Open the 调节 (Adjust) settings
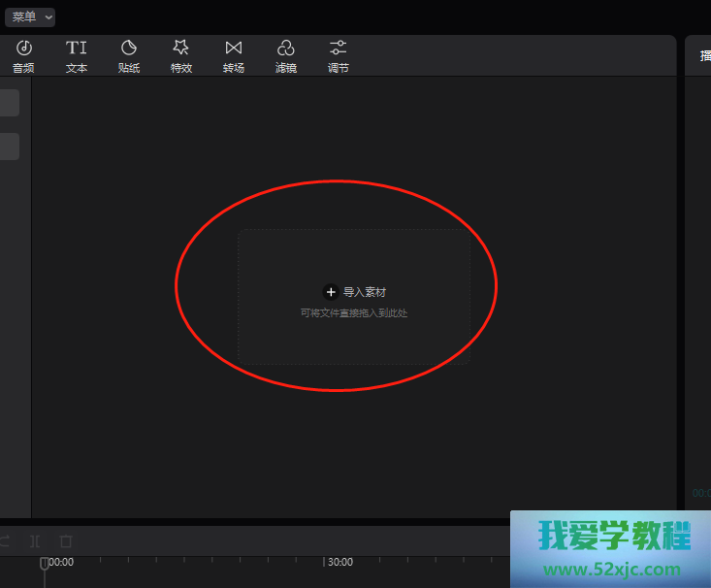 point(338,56)
